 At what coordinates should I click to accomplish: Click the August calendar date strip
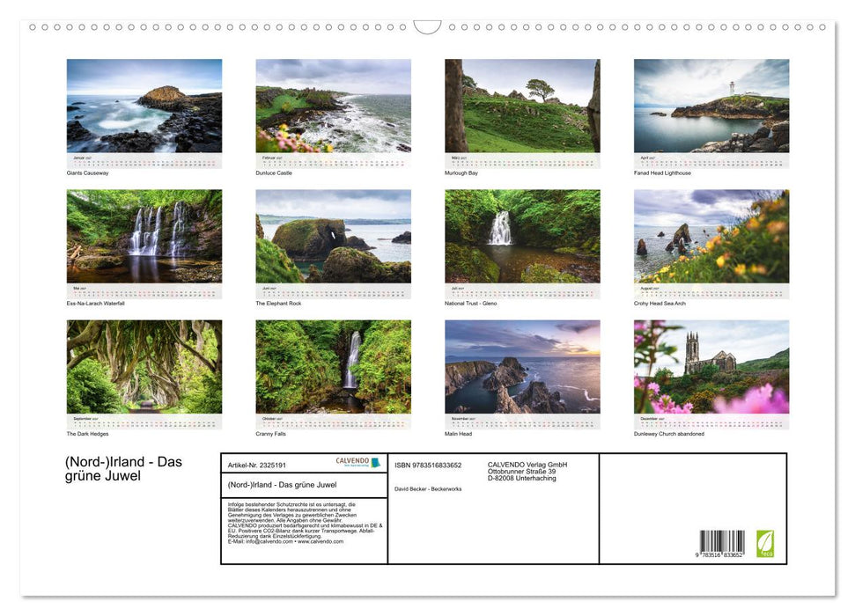click(x=711, y=291)
